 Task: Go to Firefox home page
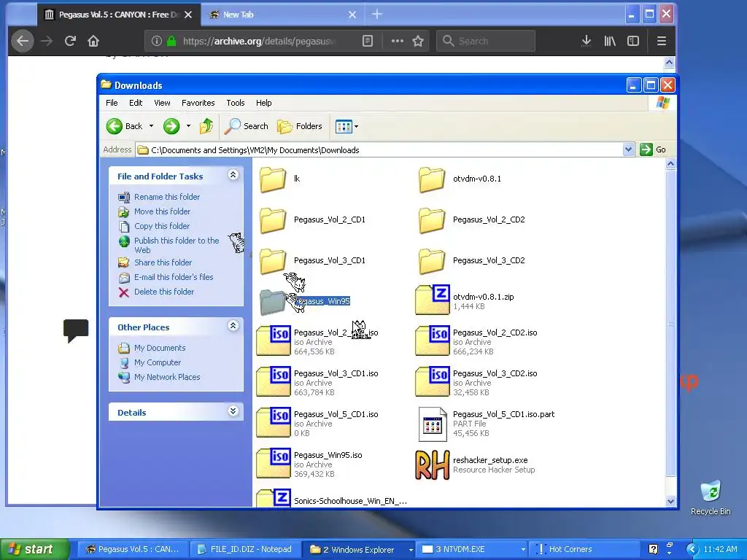(93, 41)
